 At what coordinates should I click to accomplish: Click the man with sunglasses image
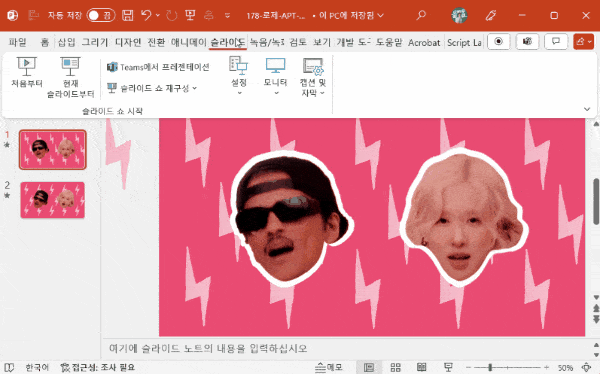(292, 218)
